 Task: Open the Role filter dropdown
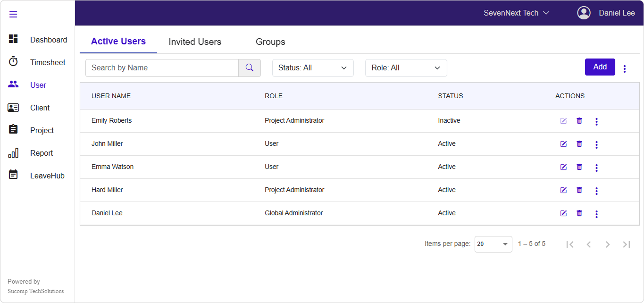click(x=406, y=68)
